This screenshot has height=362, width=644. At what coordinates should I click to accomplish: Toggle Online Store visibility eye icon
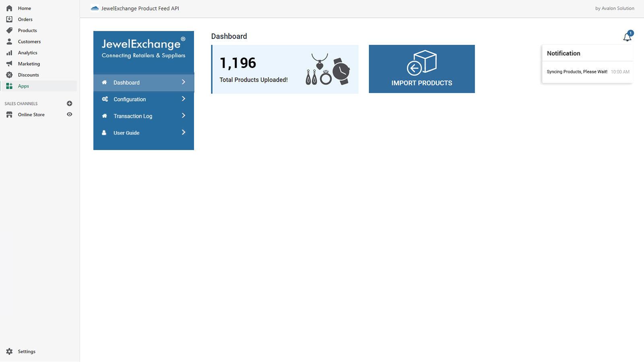pyautogui.click(x=69, y=114)
